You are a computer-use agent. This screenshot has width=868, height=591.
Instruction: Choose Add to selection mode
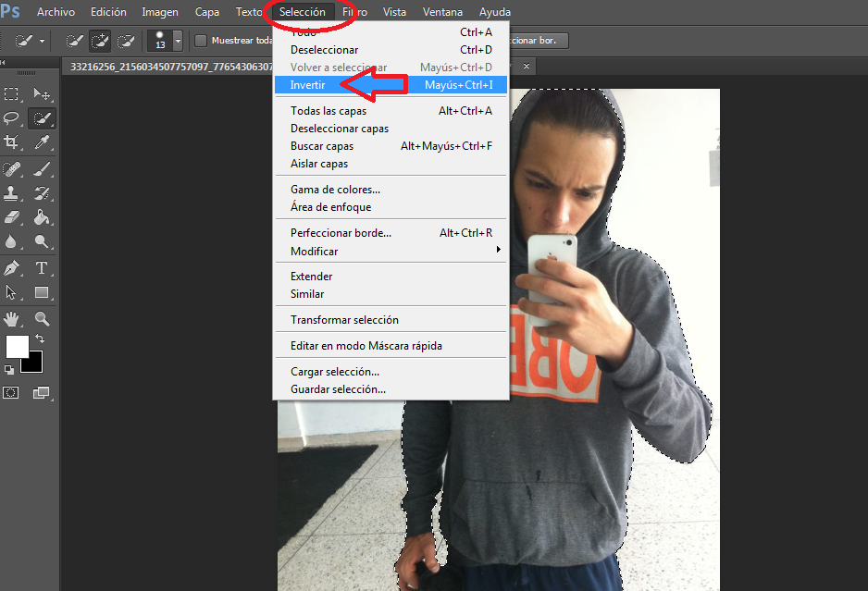pyautogui.click(x=100, y=41)
